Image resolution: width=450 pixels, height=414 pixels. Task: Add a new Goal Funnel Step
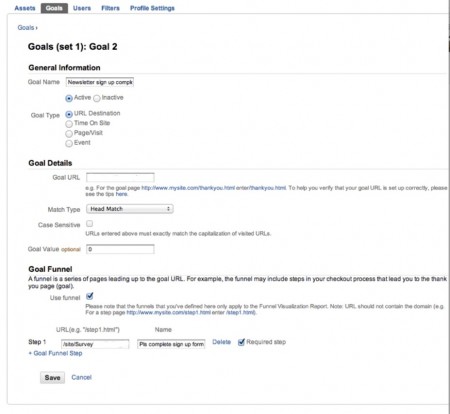pyautogui.click(x=55, y=353)
